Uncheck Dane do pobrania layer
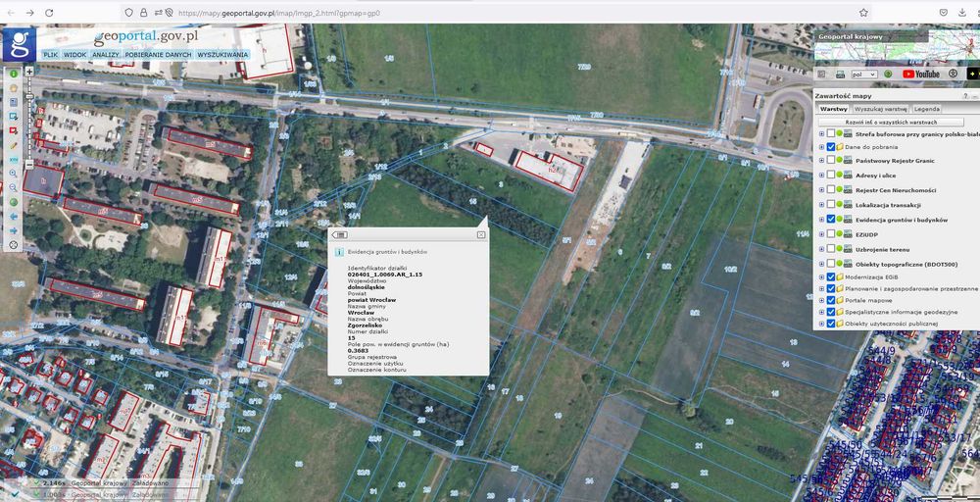This screenshot has height=502, width=980. [831, 147]
